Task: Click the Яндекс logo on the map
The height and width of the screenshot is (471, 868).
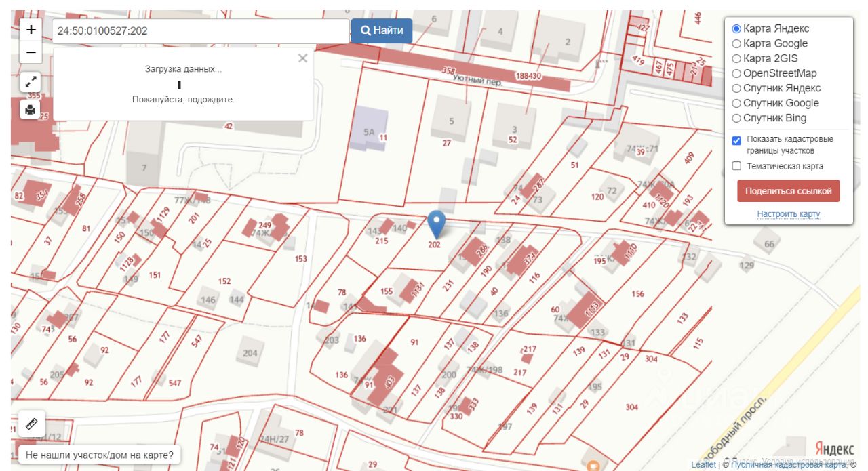Action: (x=834, y=449)
